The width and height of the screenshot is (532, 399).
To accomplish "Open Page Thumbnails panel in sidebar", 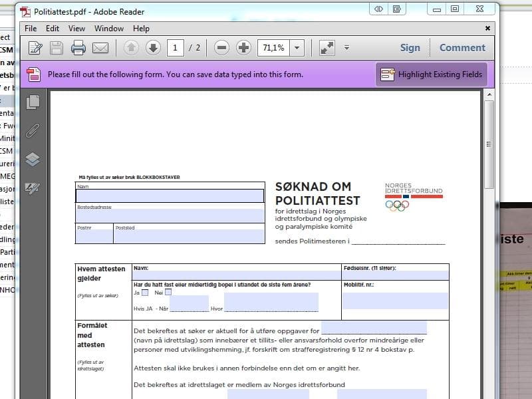I will coord(33,102).
